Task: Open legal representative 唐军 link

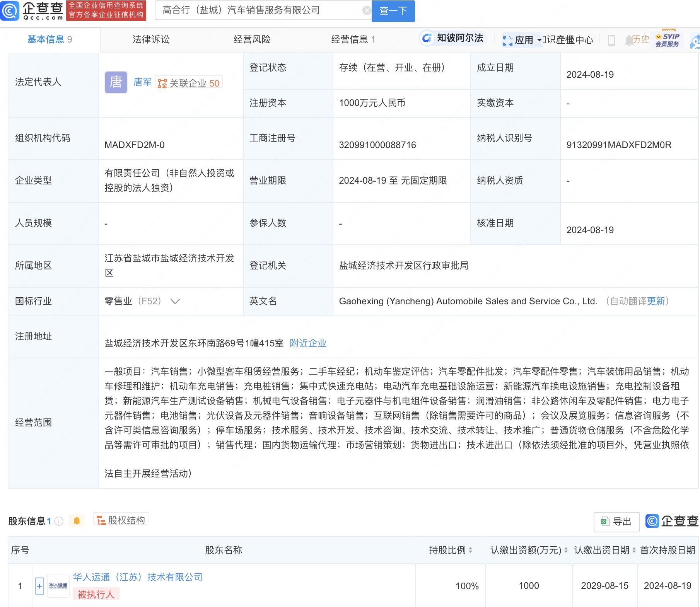Action: pyautogui.click(x=142, y=82)
